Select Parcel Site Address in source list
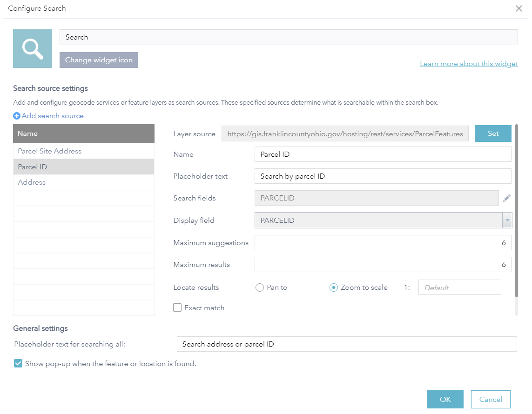 click(50, 151)
